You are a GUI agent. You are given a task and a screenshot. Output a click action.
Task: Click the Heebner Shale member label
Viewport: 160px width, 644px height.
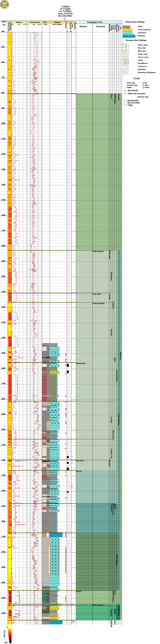[x=81, y=363]
